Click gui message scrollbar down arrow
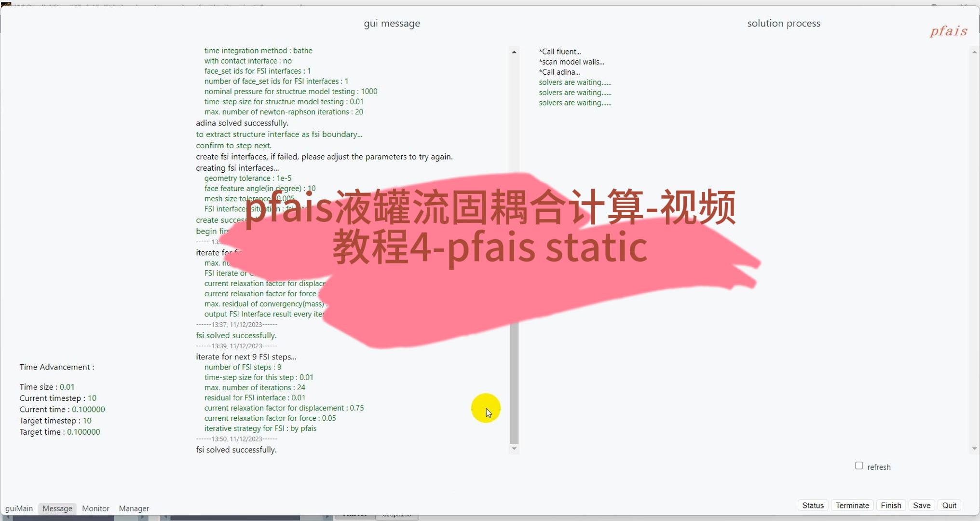The width and height of the screenshot is (980, 521). point(514,449)
